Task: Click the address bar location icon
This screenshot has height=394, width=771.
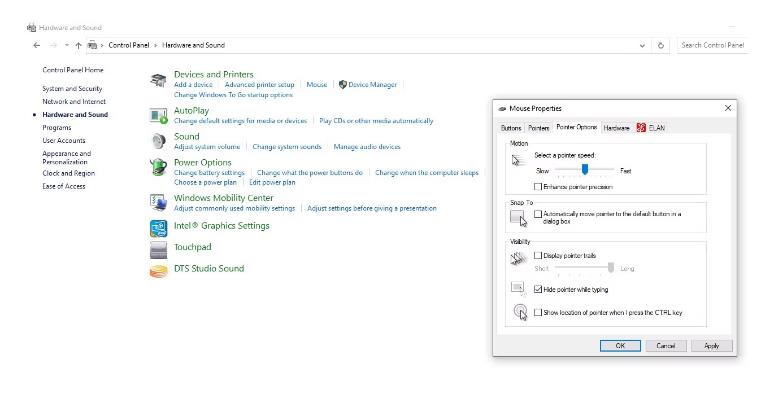Action: tap(92, 45)
